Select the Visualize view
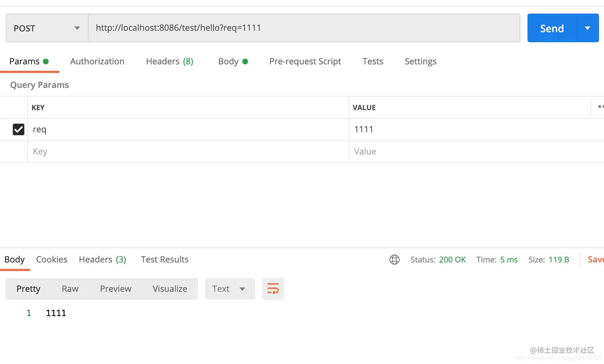This screenshot has height=364, width=604. tap(170, 289)
